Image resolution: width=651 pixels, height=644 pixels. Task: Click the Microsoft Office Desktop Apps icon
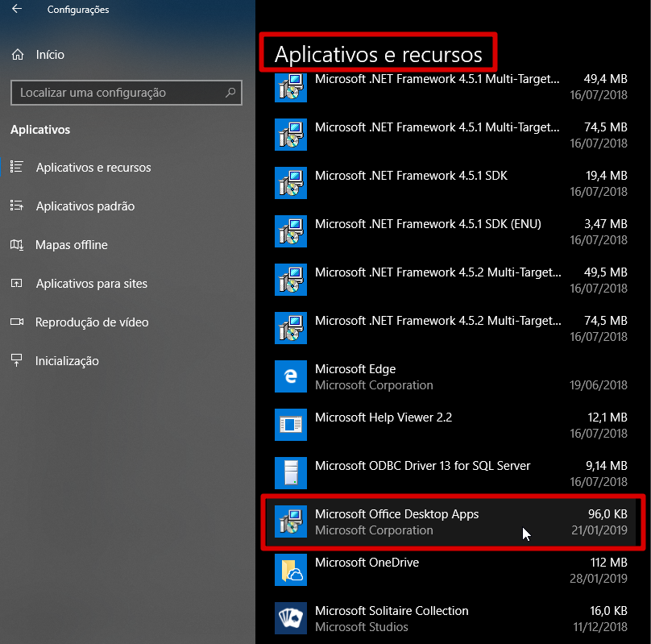coord(291,521)
